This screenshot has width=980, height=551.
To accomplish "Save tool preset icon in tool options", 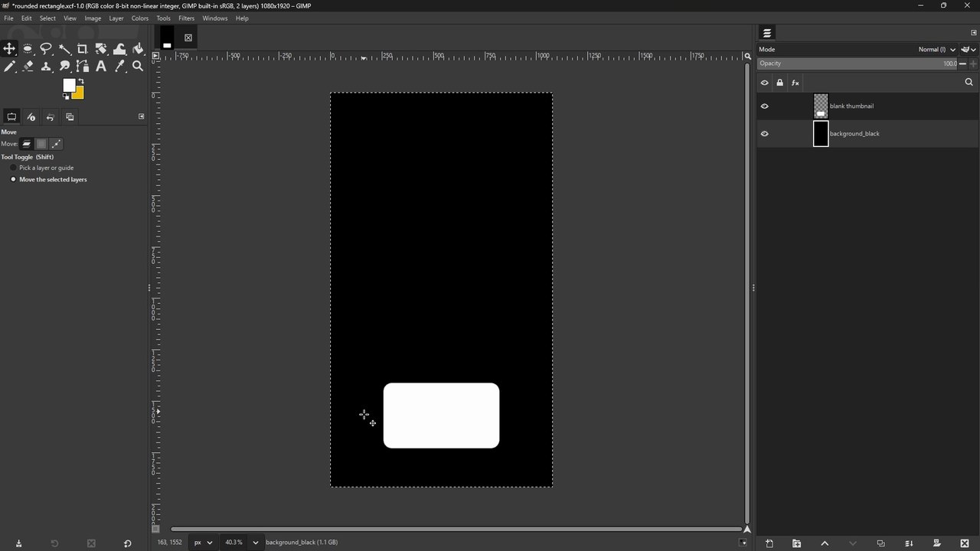I will tap(18, 543).
